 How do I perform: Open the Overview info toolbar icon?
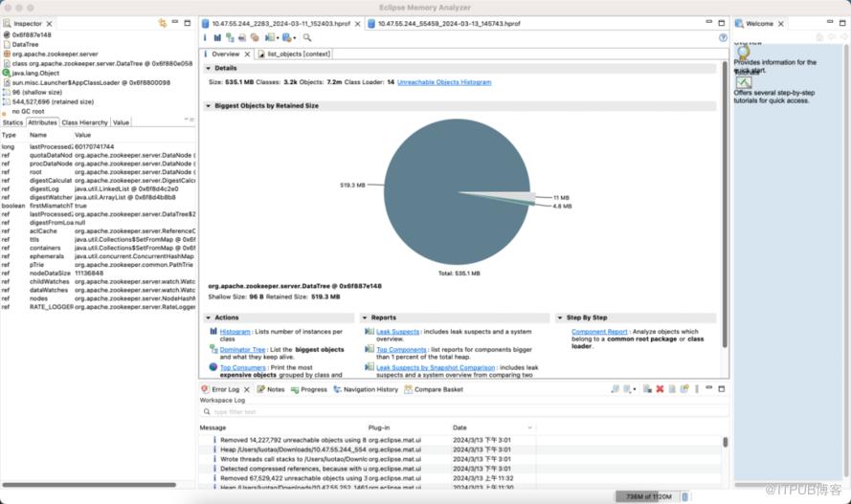click(205, 37)
